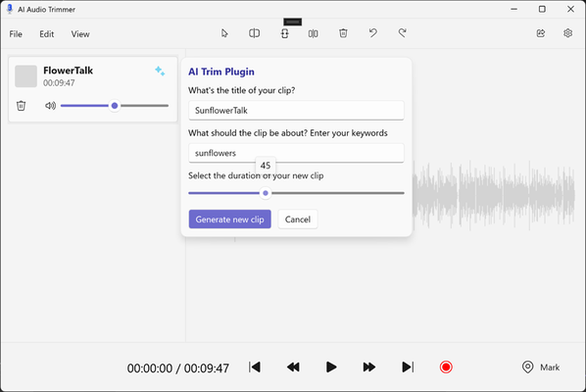Activate the trim selection tool

pyautogui.click(x=285, y=34)
